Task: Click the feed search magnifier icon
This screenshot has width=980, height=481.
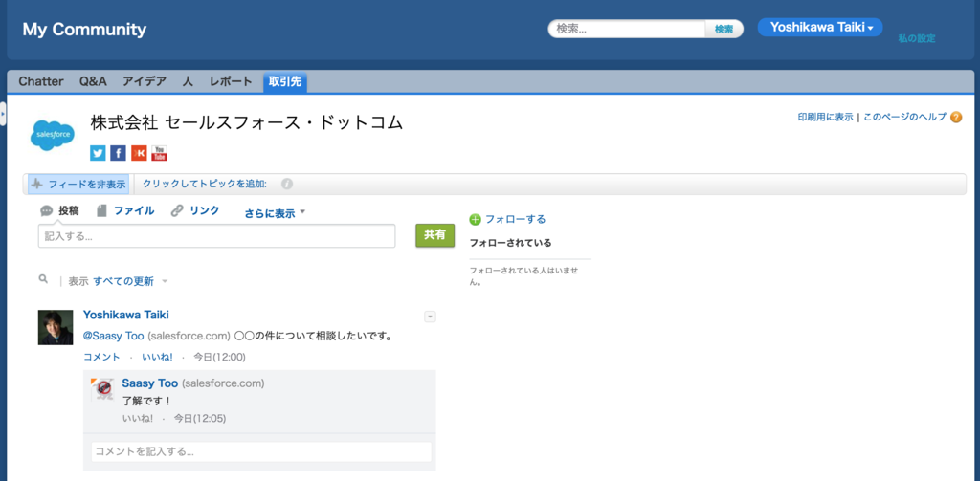Action: point(43,279)
